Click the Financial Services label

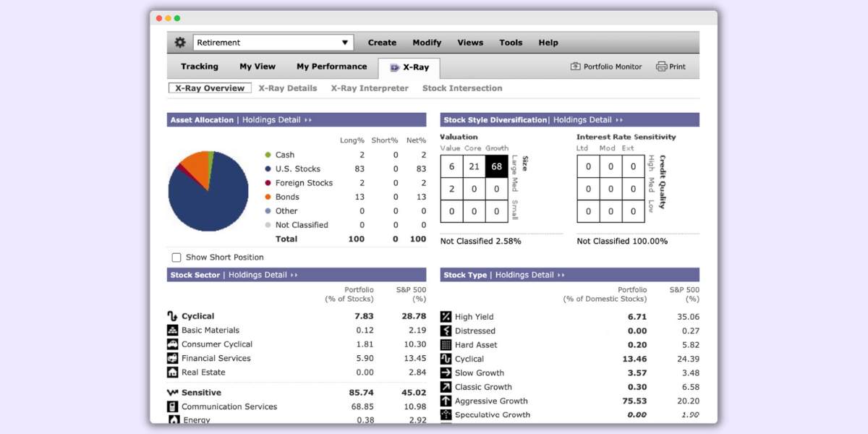216,358
